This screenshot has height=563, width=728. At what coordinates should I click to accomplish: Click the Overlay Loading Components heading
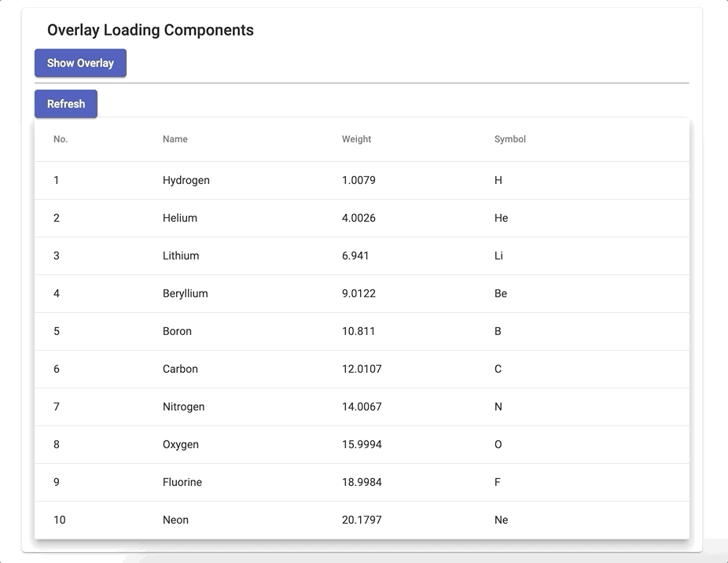150,30
